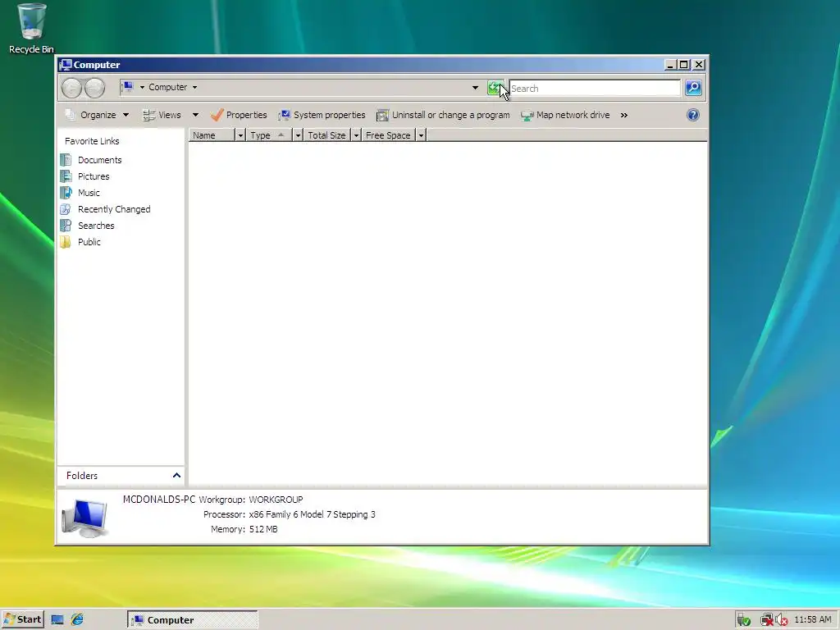Screen dimensions: 840x630
Task: Click the network status tray icon
Action: pyautogui.click(x=767, y=620)
